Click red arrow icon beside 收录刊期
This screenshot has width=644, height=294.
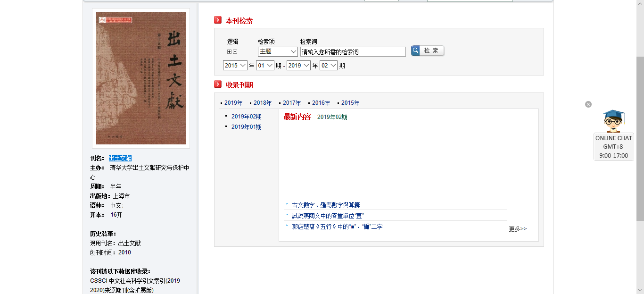pos(218,84)
